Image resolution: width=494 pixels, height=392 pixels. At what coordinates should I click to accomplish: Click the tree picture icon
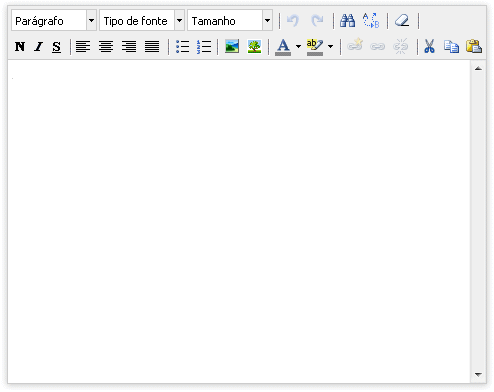254,46
